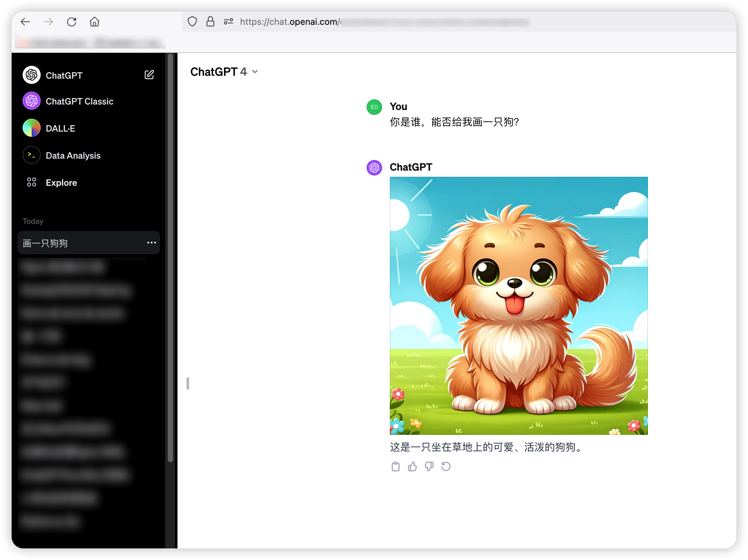Click the sidebar vertical scrollbar
748x560 pixels.
pos(170,257)
